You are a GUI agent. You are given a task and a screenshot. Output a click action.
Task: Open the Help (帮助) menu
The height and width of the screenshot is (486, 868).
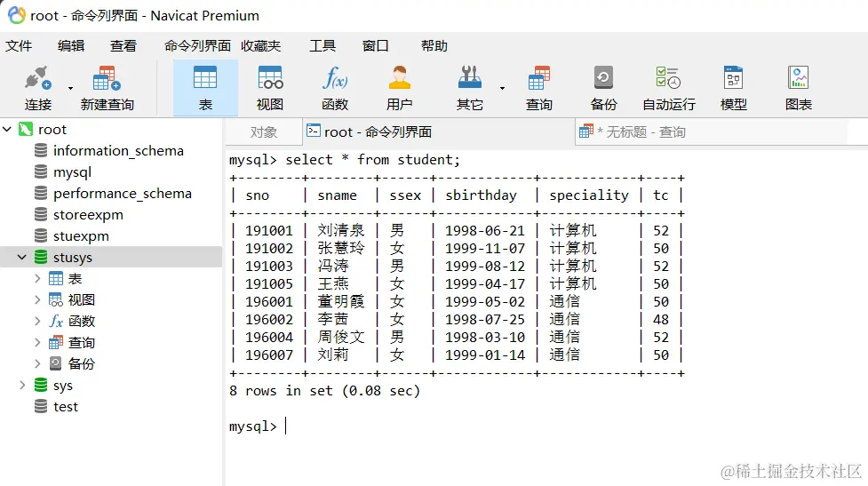(434, 46)
